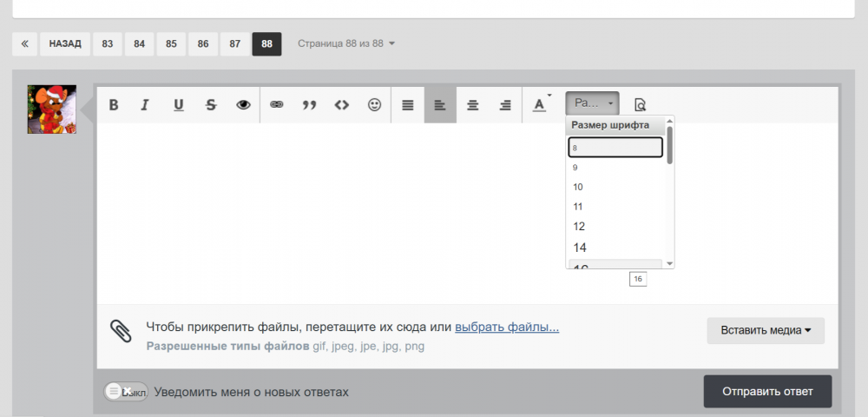The height and width of the screenshot is (417, 868).
Task: Insert spoiler with the eye icon
Action: 244,104
